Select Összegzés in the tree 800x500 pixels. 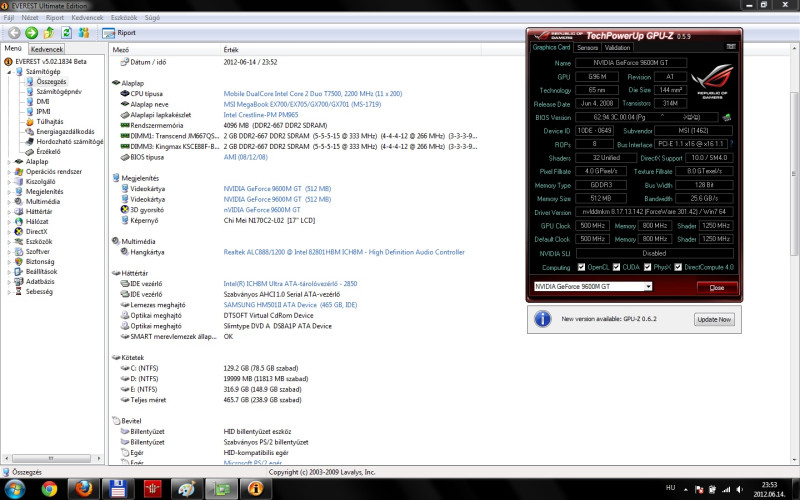51,82
